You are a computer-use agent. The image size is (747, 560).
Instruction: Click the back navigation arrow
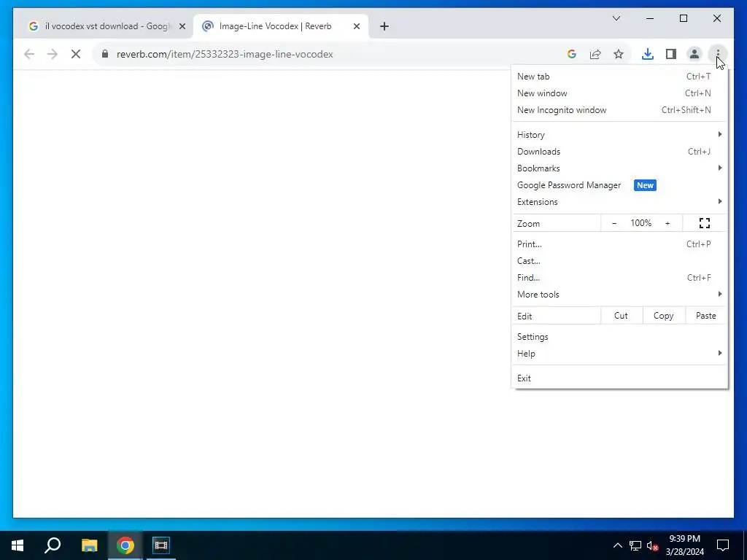click(x=29, y=54)
